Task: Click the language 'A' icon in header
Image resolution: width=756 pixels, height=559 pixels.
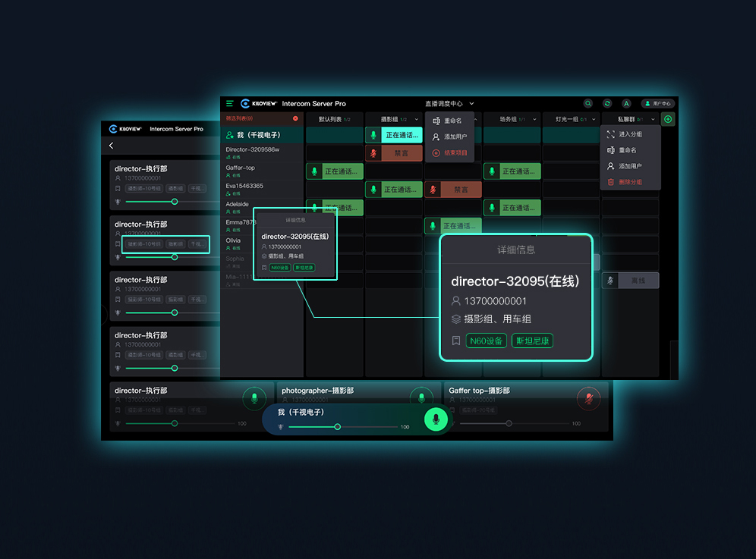Action: click(x=626, y=103)
